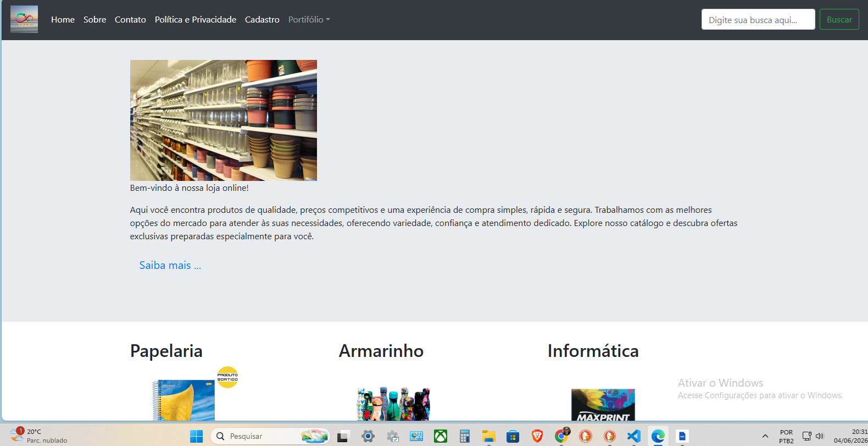The image size is (868, 446).
Task: Click the Buscar button
Action: tap(839, 19)
